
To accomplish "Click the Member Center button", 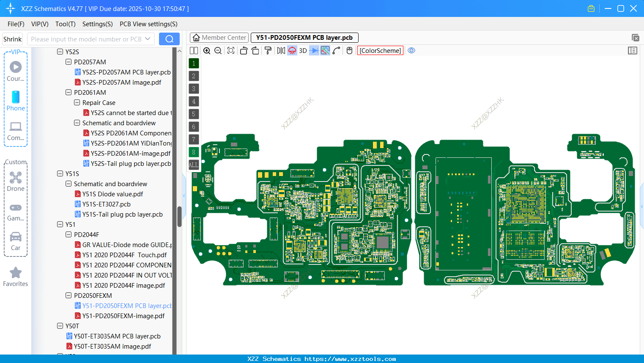I will pos(219,37).
